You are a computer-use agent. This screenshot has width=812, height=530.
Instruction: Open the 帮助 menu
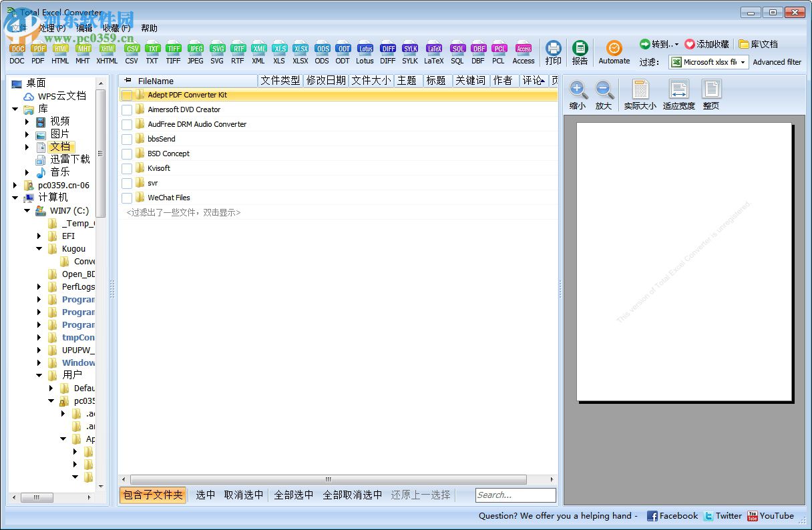(x=149, y=28)
